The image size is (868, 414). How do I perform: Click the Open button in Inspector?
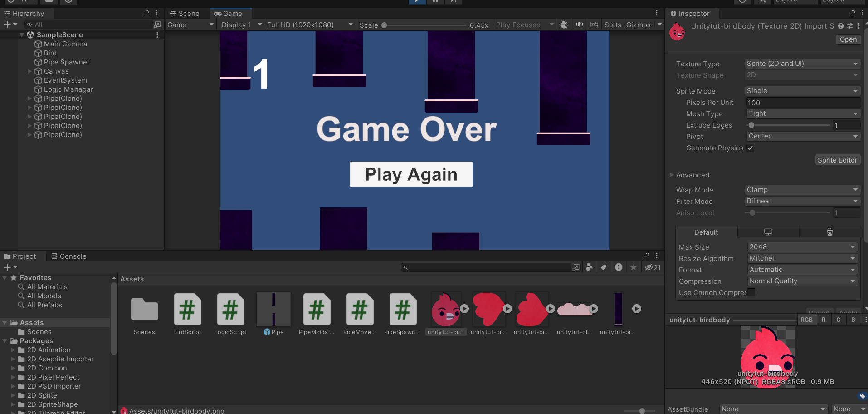coord(848,39)
